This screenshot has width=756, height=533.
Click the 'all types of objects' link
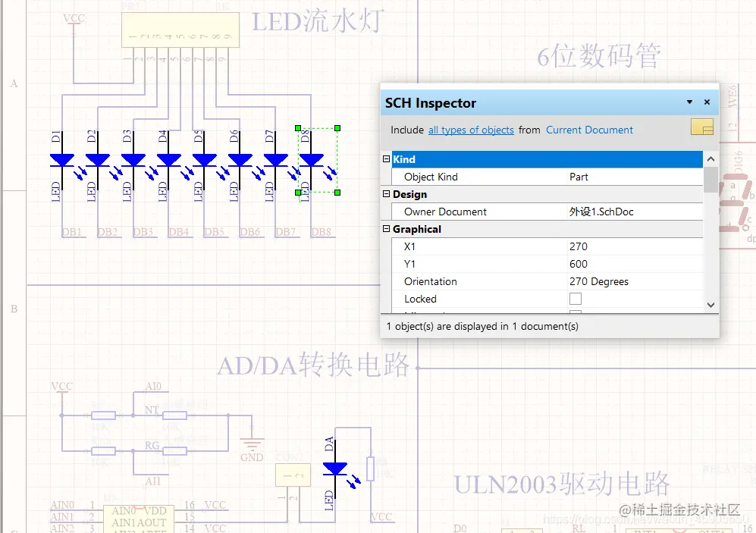471,130
